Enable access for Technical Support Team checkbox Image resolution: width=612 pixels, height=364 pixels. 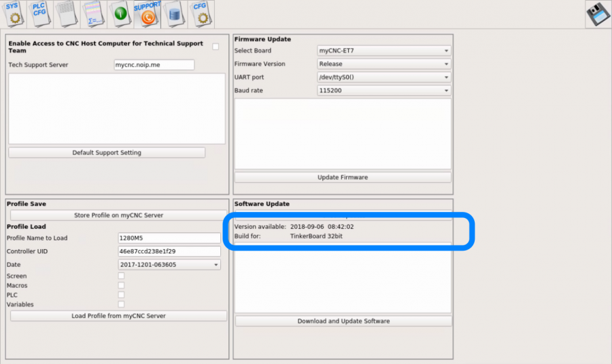(216, 47)
